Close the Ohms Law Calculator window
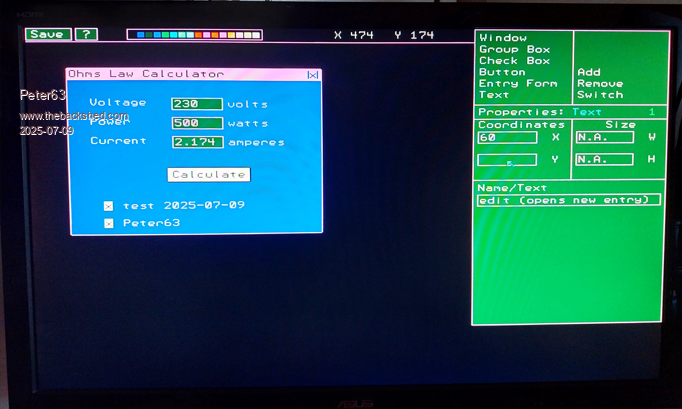The width and height of the screenshot is (682, 409). tap(313, 74)
